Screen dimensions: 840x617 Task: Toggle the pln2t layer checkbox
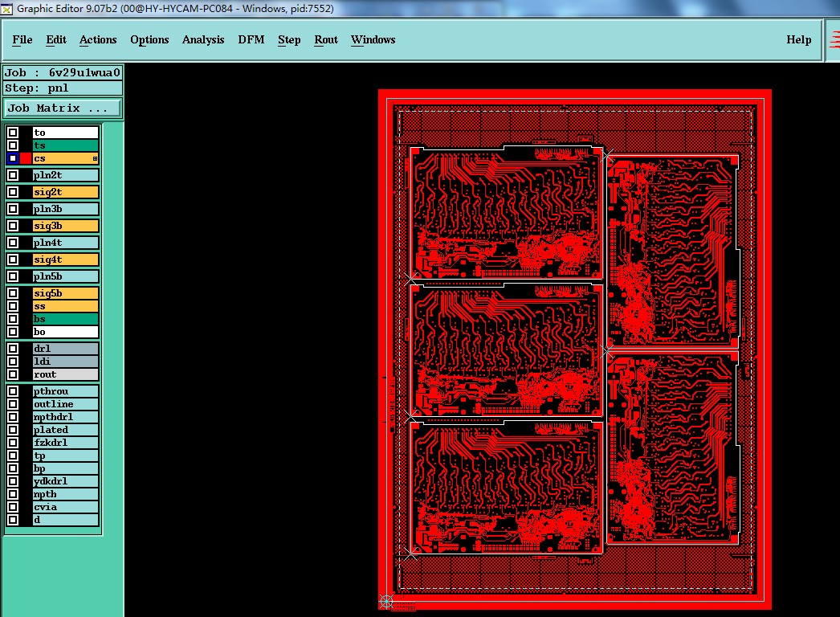point(13,175)
